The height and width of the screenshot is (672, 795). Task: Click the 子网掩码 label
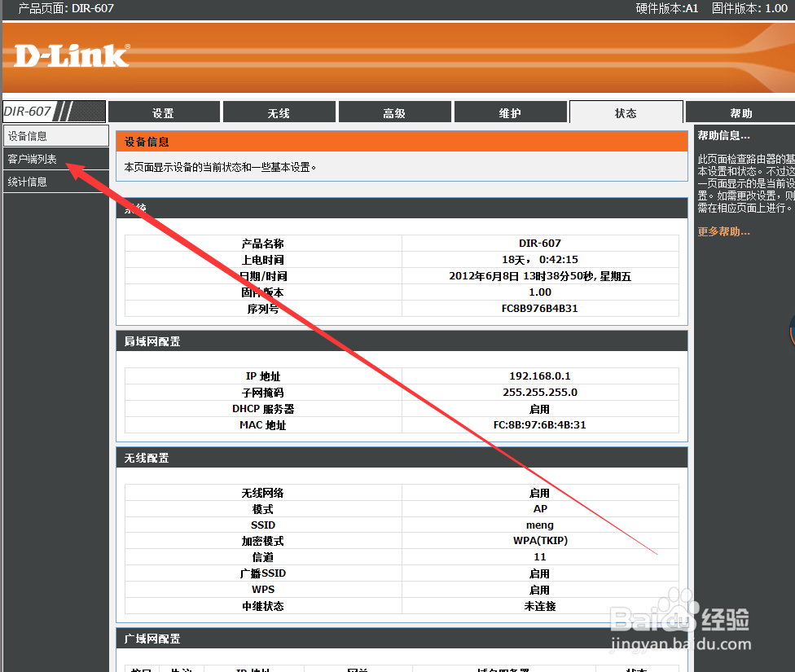[x=263, y=393]
